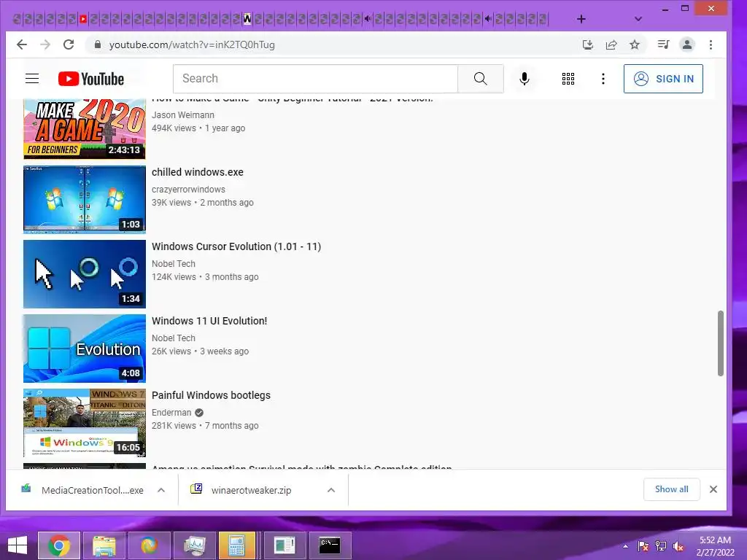Install app icon in address bar
747x560 pixels.
pyautogui.click(x=588, y=44)
